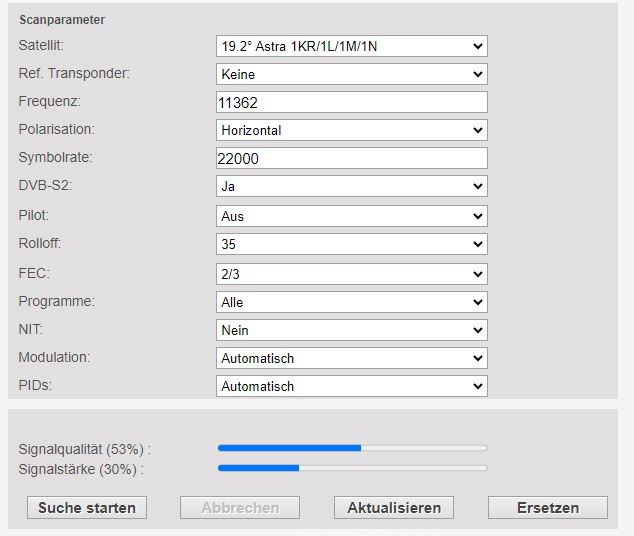The image size is (634, 536).
Task: Expand the Modulation dropdown
Action: point(351,358)
